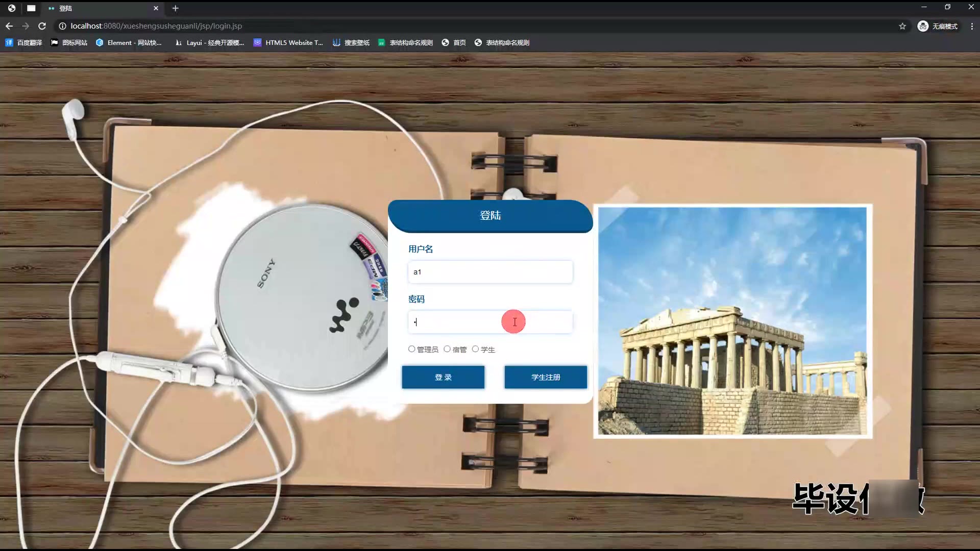Click the 登录 button

(443, 377)
